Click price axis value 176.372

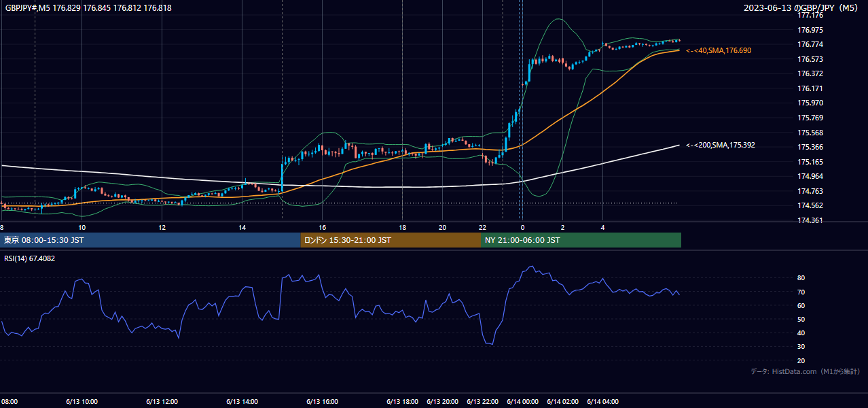pos(811,74)
